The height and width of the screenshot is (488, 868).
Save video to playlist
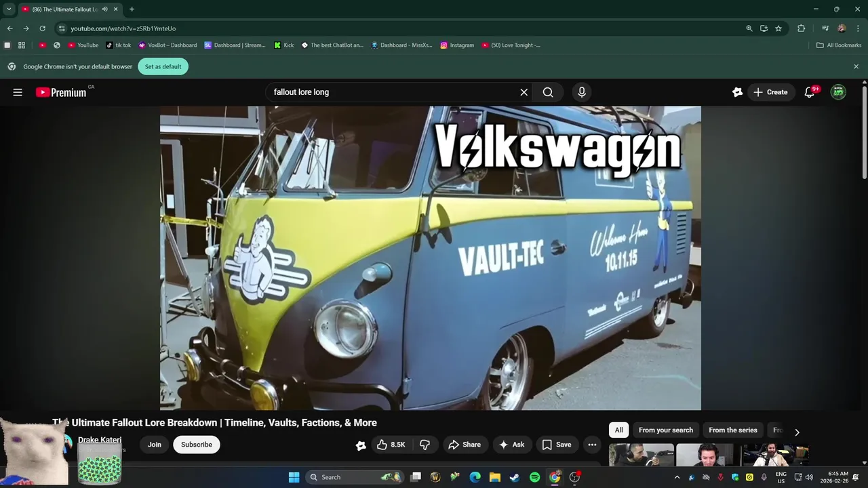(x=556, y=445)
